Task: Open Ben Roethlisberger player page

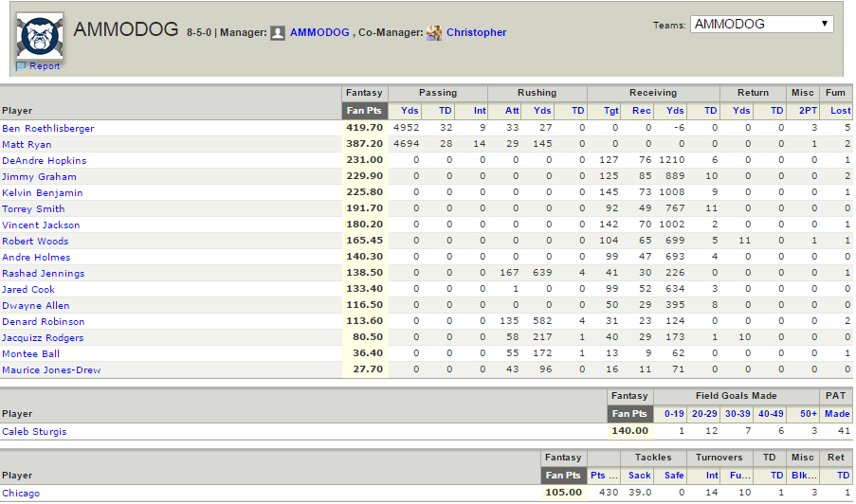Action: [48, 129]
